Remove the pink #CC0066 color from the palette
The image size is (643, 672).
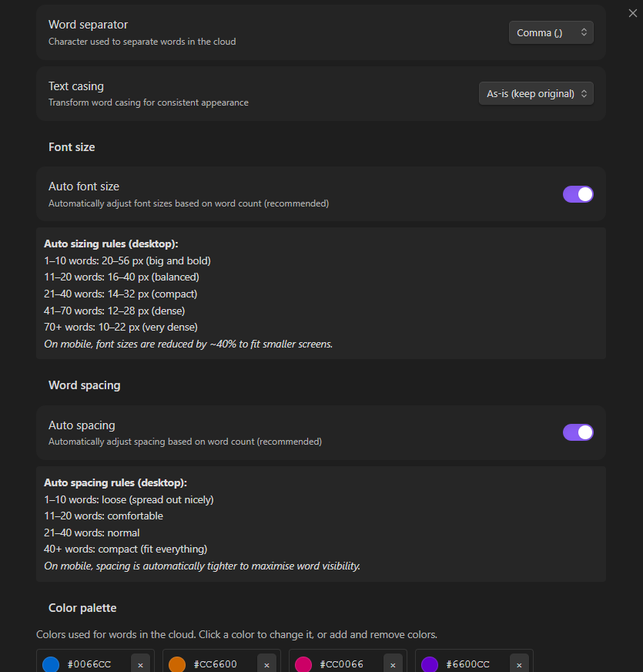392,664
